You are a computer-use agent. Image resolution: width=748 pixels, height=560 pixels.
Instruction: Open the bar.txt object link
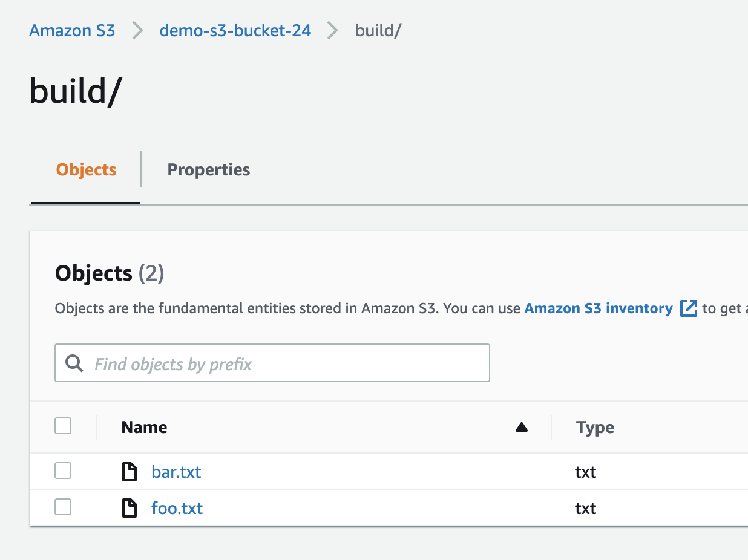click(176, 472)
